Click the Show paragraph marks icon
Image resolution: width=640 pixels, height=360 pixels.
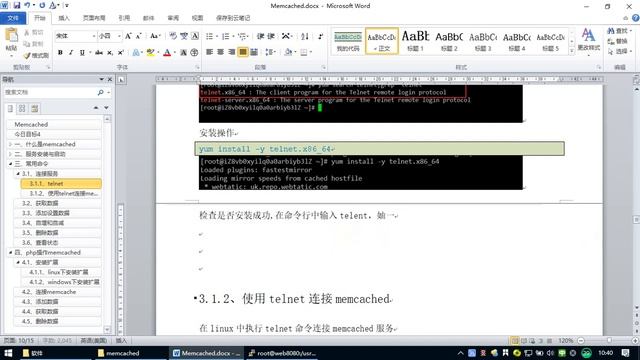tap(320, 36)
